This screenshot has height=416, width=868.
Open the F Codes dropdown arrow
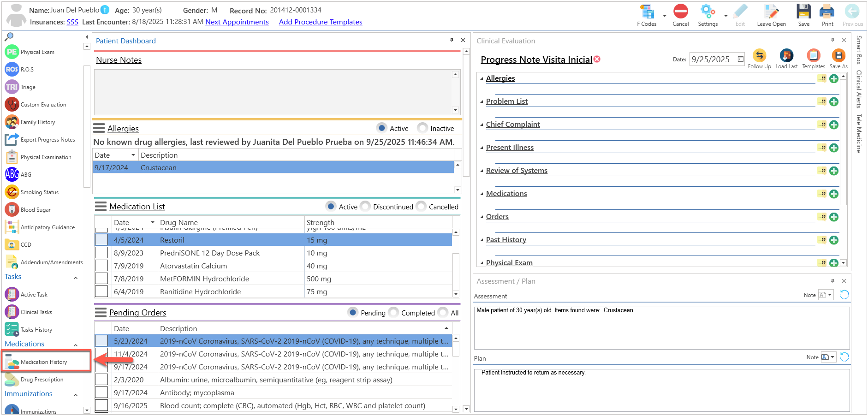tap(665, 16)
